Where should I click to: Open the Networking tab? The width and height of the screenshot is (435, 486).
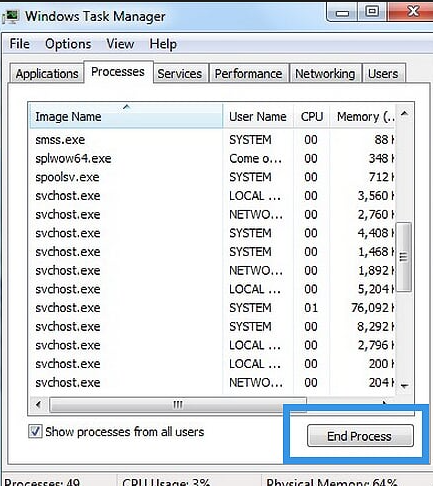click(325, 73)
